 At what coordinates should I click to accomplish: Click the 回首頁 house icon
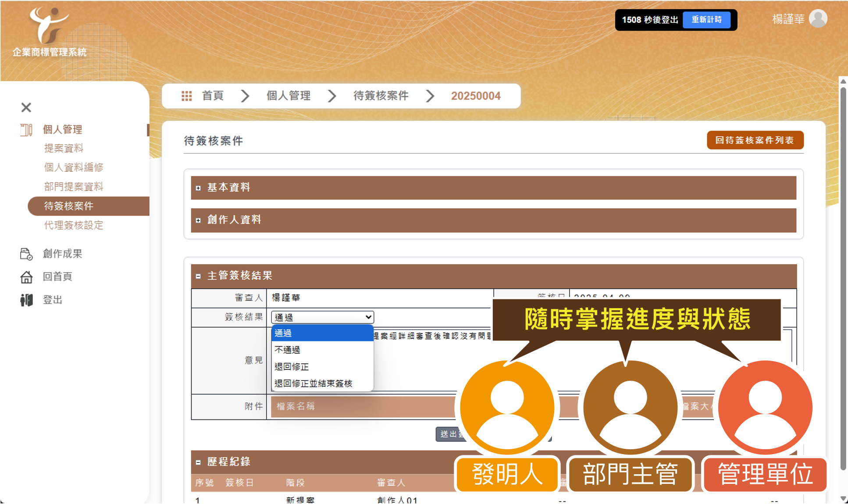[26, 277]
